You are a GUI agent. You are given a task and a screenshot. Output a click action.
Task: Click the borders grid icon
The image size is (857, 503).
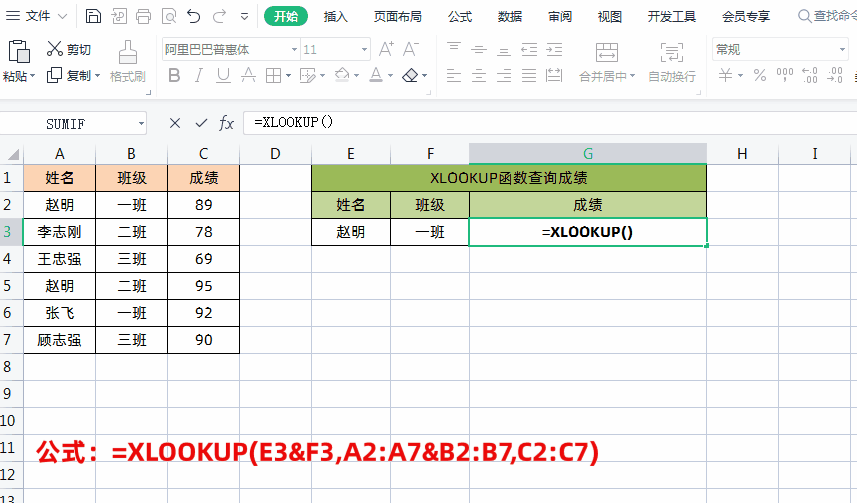pyautogui.click(x=273, y=75)
